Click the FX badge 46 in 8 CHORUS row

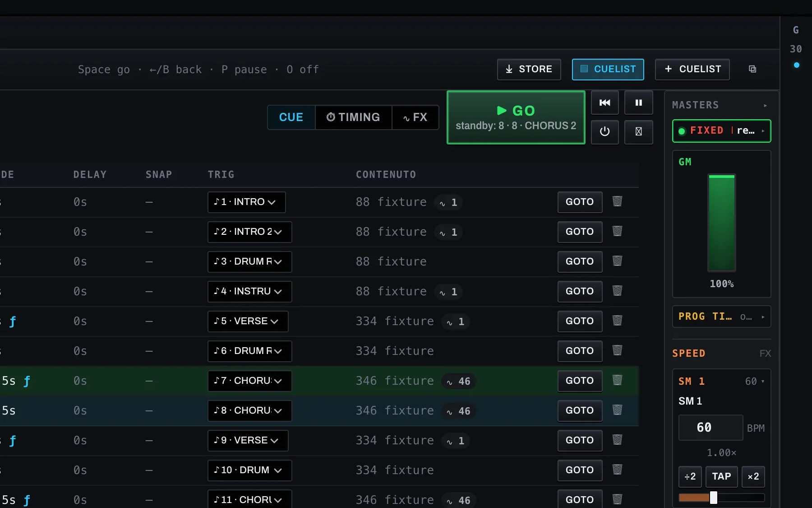click(458, 411)
